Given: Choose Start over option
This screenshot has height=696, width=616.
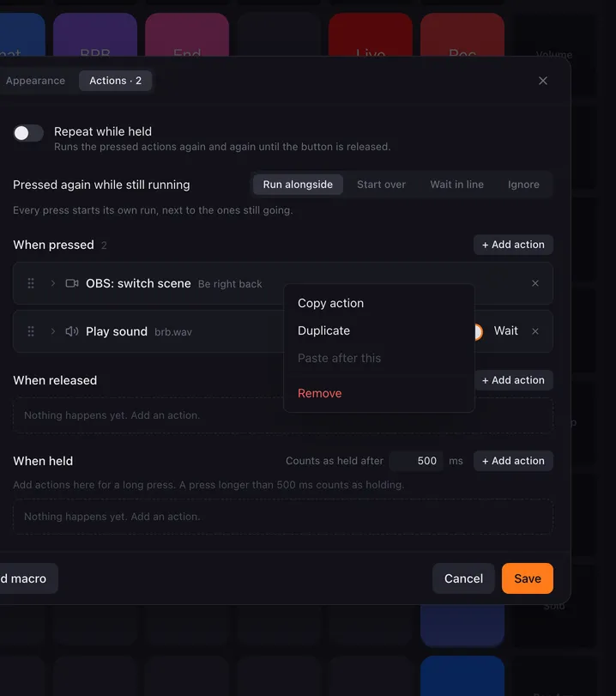Looking at the screenshot, I should coord(381,185).
